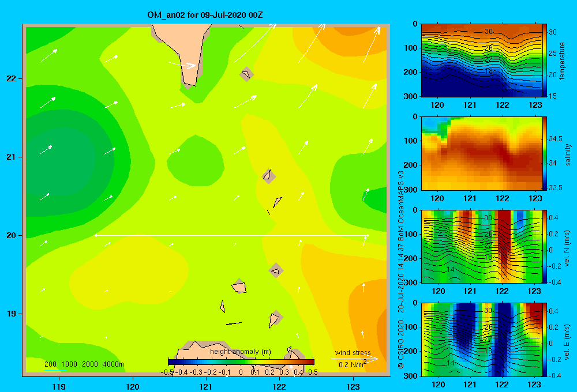Click longitude label 119 on main map

tap(59, 386)
